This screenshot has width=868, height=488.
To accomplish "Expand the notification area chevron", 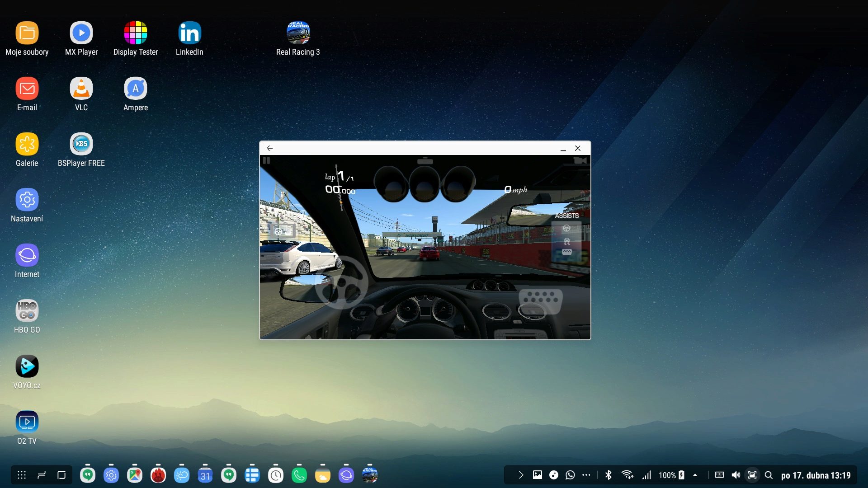I will click(x=521, y=475).
